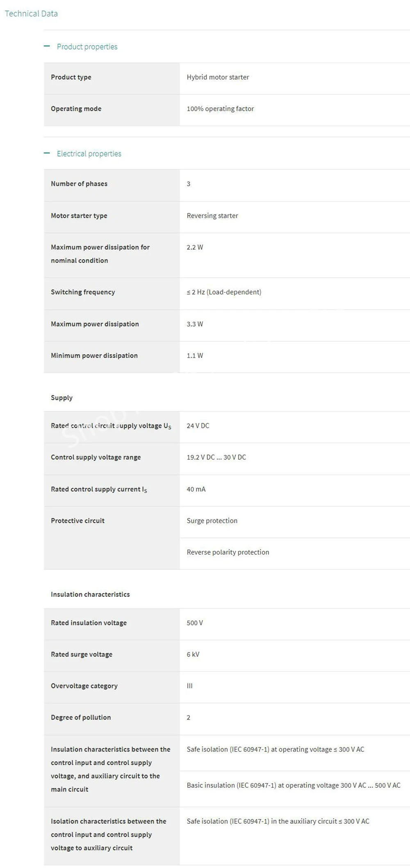Collapse Electrical properties using its minus icon

coord(47,153)
